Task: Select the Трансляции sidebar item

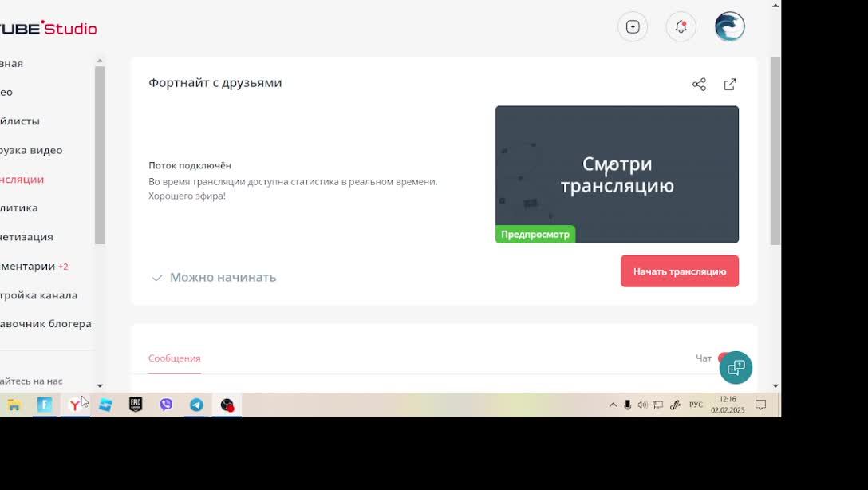Action: (x=22, y=180)
